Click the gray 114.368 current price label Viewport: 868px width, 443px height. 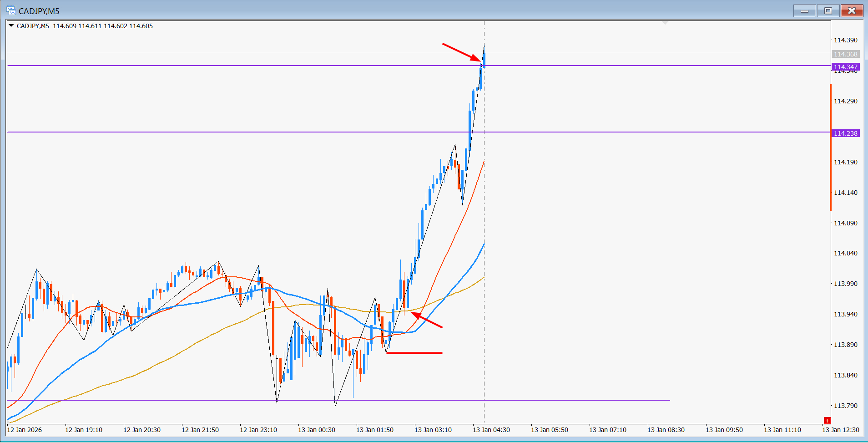(x=845, y=54)
